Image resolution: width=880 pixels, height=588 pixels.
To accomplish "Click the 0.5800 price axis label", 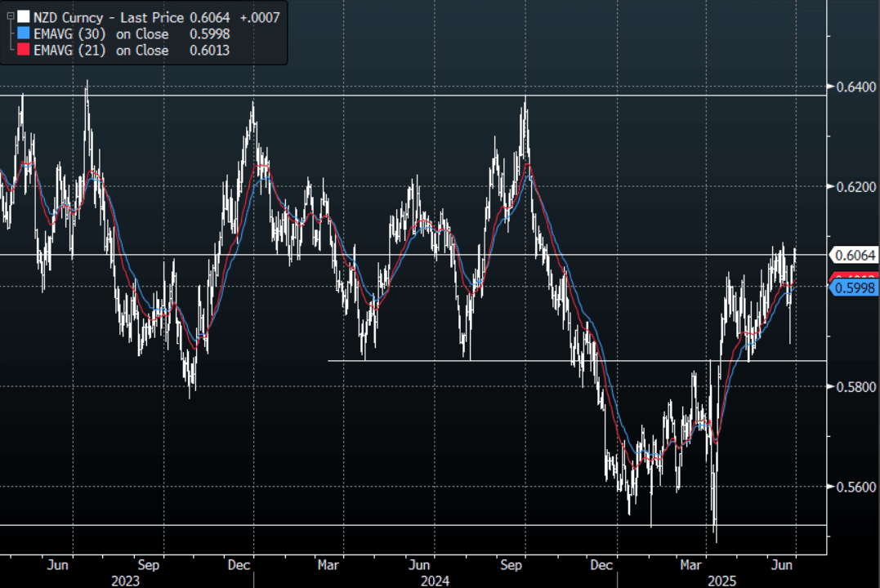I will (x=853, y=387).
